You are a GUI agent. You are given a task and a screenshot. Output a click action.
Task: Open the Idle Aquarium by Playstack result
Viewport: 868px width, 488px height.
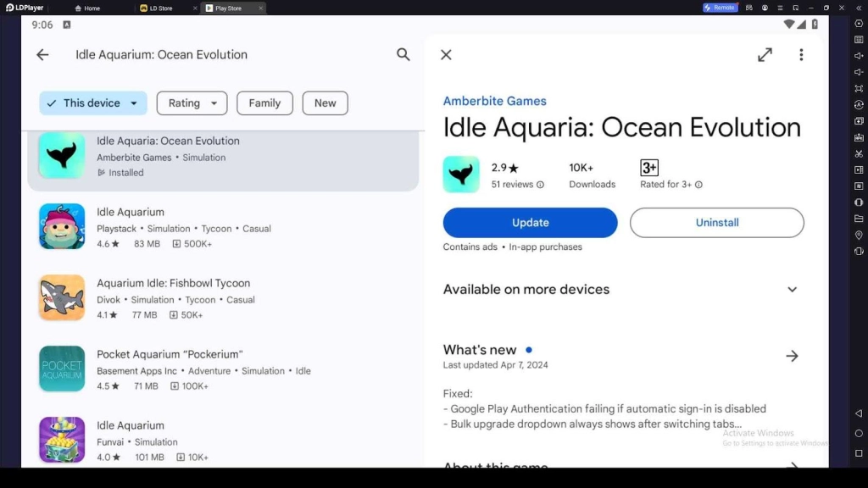tap(223, 227)
